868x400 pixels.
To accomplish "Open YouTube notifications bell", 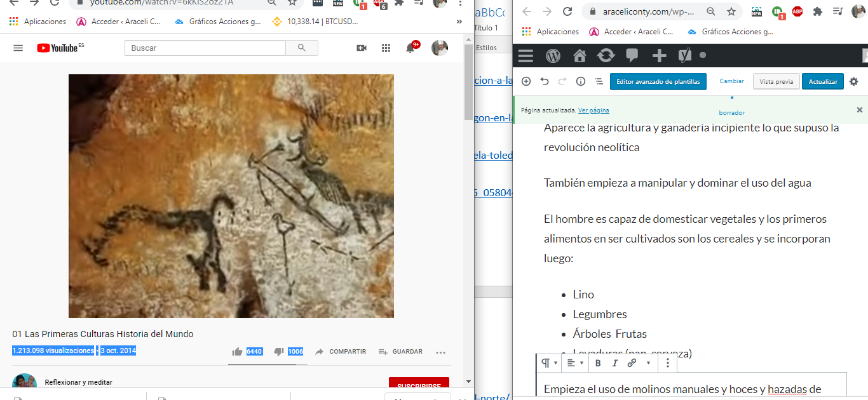I will pos(410,48).
